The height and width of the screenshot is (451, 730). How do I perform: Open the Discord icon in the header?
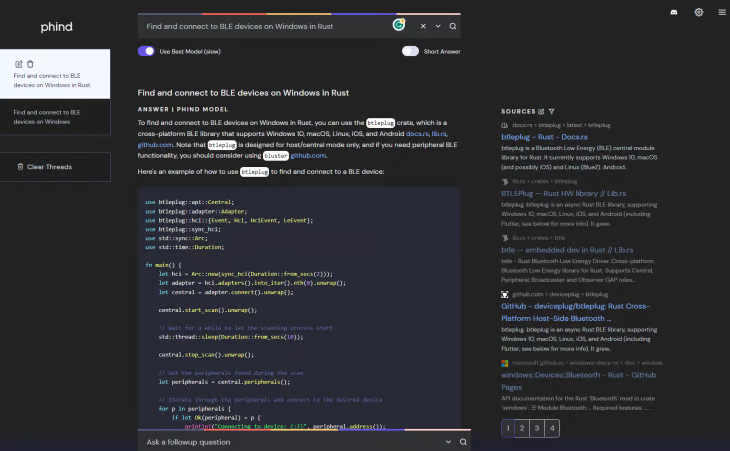tap(674, 13)
